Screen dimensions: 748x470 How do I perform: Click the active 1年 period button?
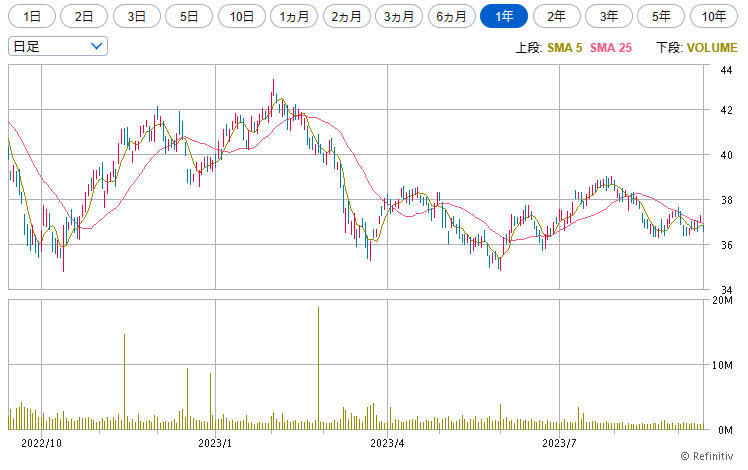(x=504, y=16)
